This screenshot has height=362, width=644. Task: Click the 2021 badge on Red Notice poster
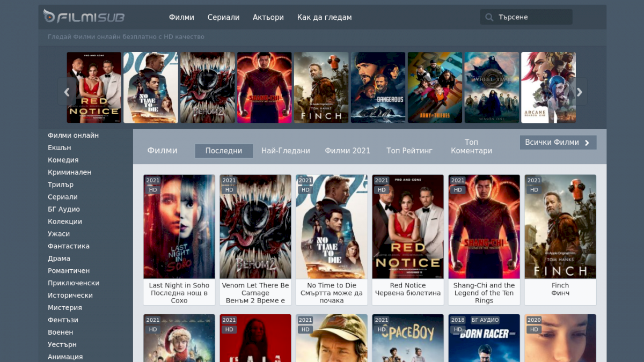click(382, 181)
